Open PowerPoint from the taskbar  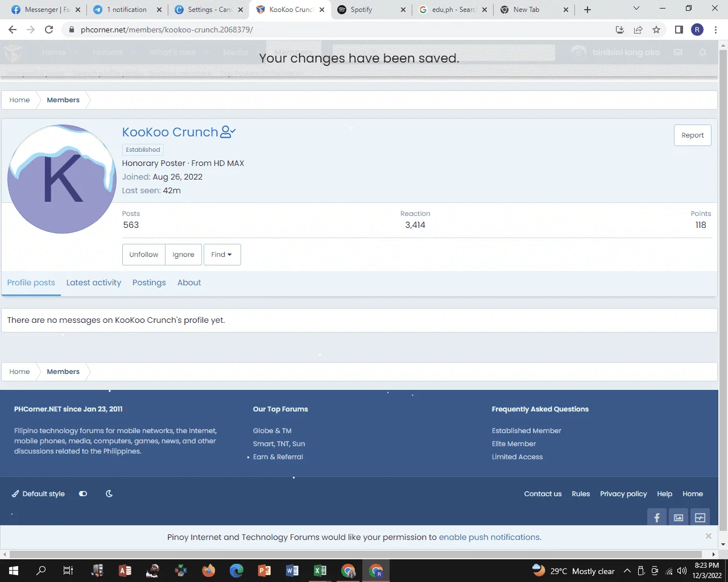[x=264, y=571]
